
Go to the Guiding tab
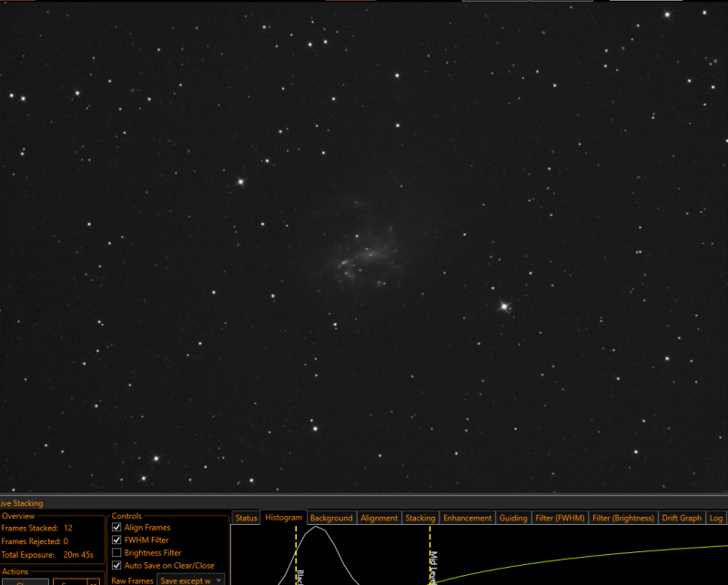[513, 518]
